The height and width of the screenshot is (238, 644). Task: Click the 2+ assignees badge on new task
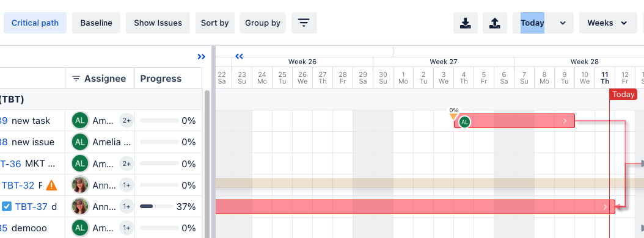coord(126,121)
